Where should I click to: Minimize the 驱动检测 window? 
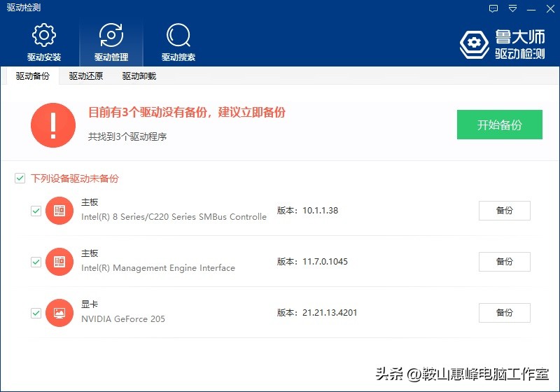click(531, 9)
